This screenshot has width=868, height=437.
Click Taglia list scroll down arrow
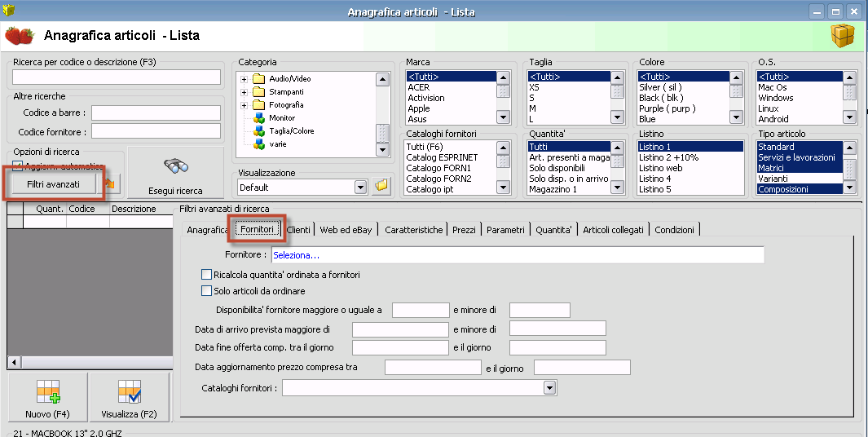617,117
